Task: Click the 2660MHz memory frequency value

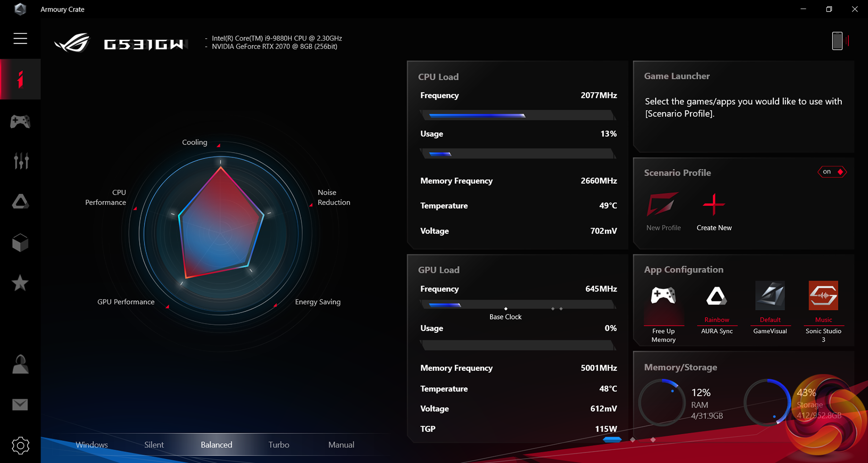Action: [x=599, y=181]
